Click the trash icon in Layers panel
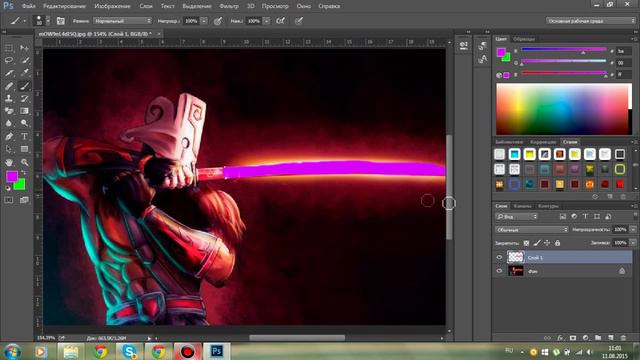Image resolution: width=640 pixels, height=360 pixels. coord(623,338)
